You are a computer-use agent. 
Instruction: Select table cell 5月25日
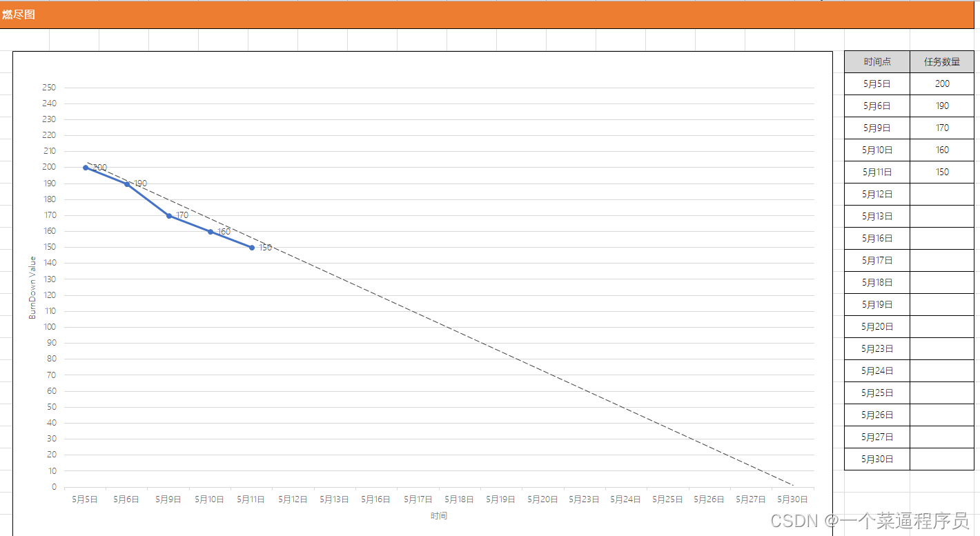pyautogui.click(x=877, y=393)
